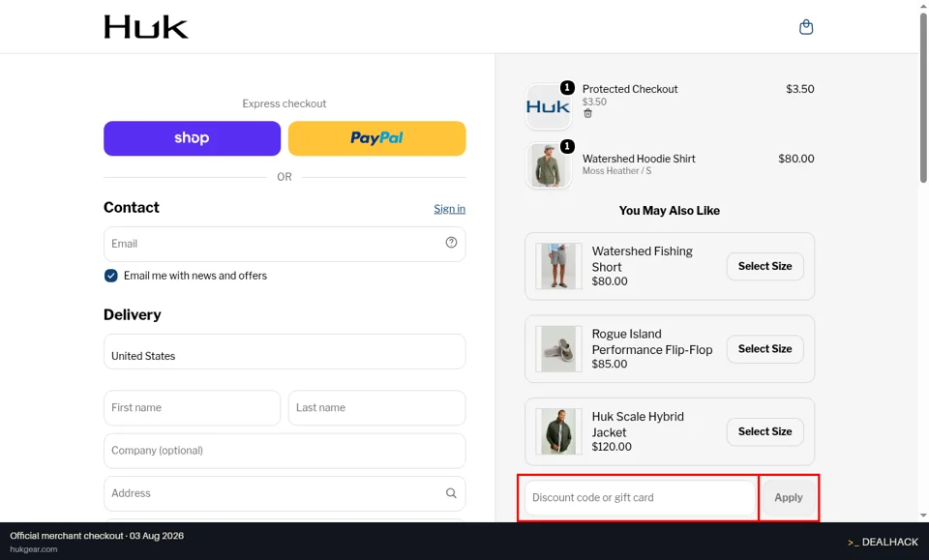
Task: Open the Watershed Fishing Short product image
Action: pyautogui.click(x=558, y=266)
